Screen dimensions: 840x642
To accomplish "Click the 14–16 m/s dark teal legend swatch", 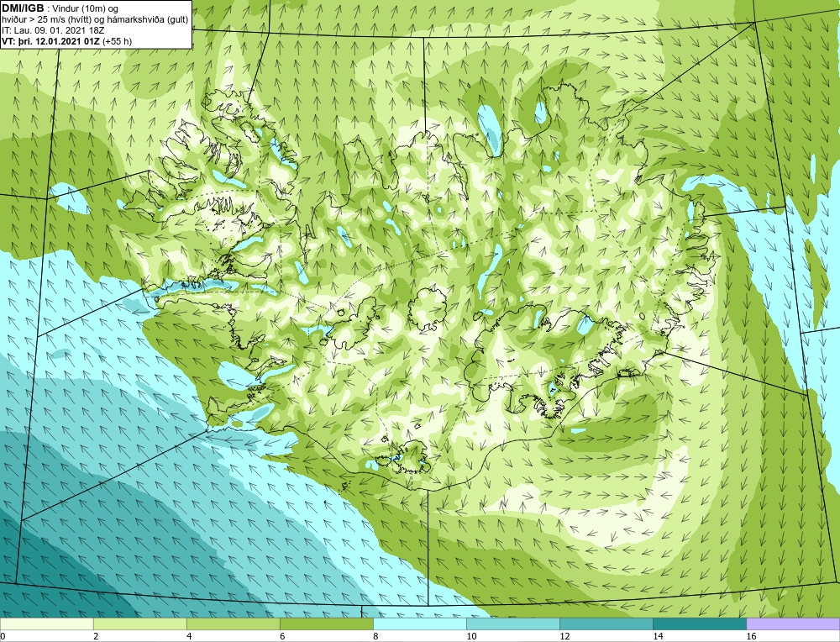I will [700, 624].
